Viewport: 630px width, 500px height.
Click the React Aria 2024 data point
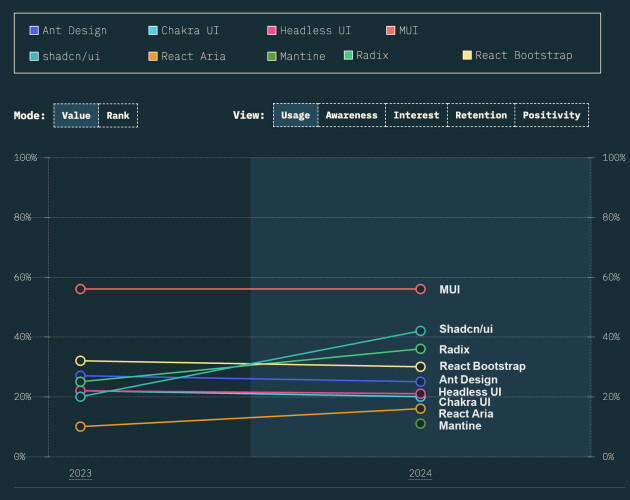click(x=421, y=409)
